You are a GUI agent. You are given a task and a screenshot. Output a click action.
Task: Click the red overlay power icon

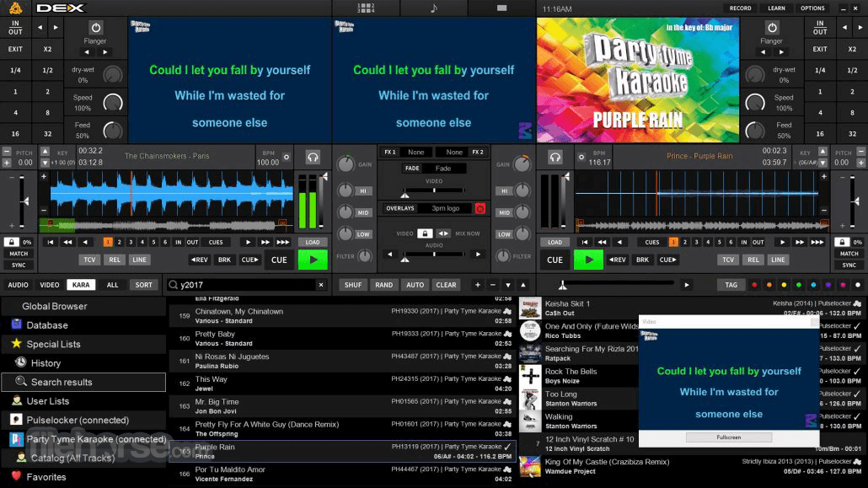[480, 208]
